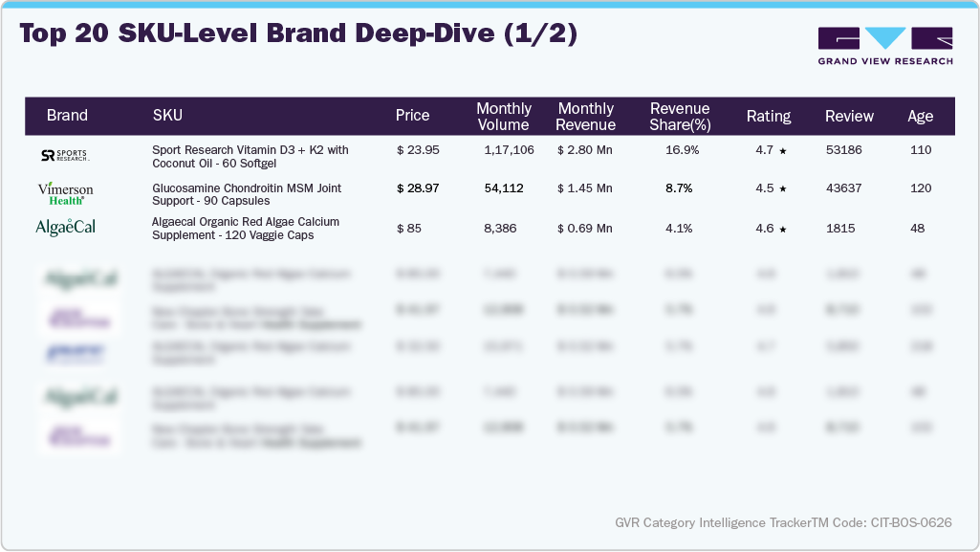Click revenue share 16.9%
The image size is (980, 552).
(683, 150)
